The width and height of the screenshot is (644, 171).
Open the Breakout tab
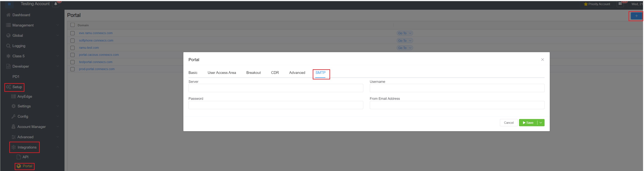(253, 73)
